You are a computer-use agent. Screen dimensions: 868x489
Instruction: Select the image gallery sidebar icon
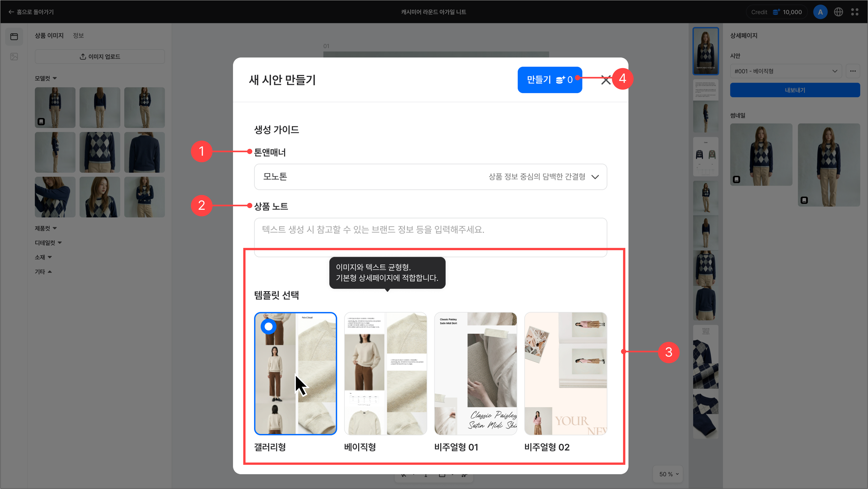14,57
